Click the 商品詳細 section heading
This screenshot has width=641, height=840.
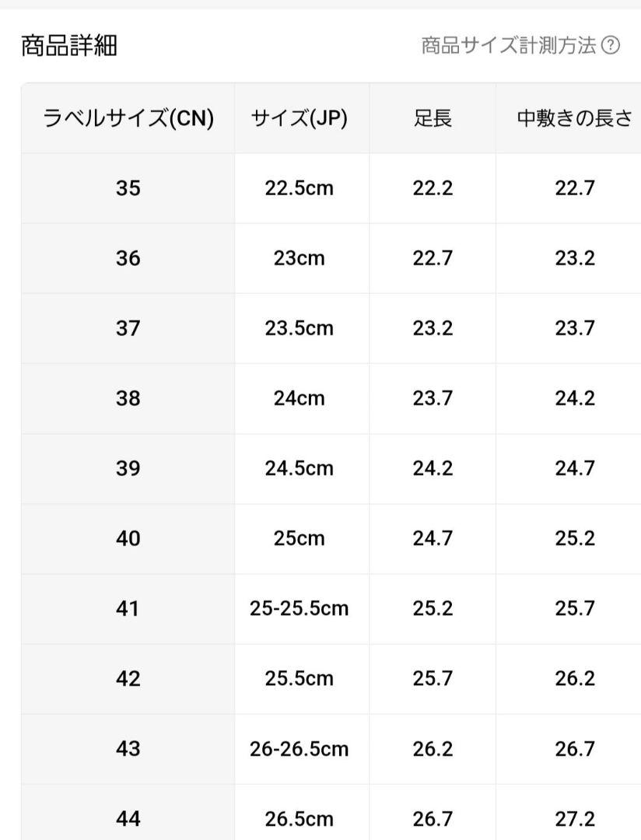point(69,46)
